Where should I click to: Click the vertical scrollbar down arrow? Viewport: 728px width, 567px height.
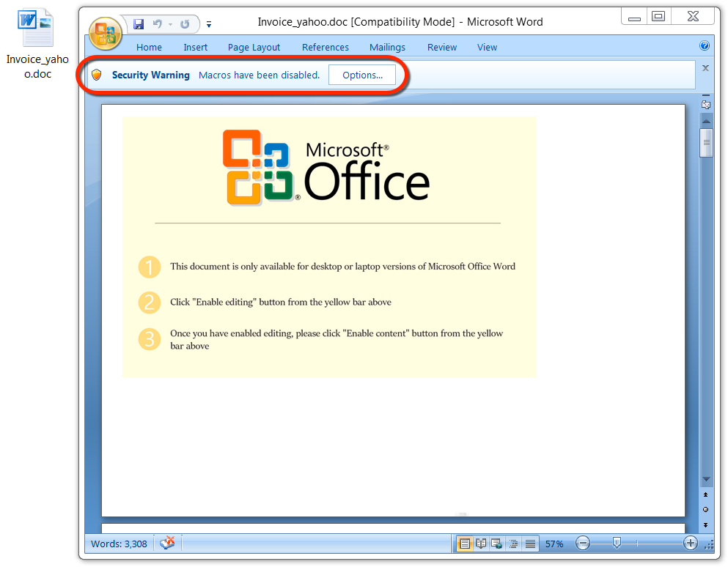[x=706, y=479]
